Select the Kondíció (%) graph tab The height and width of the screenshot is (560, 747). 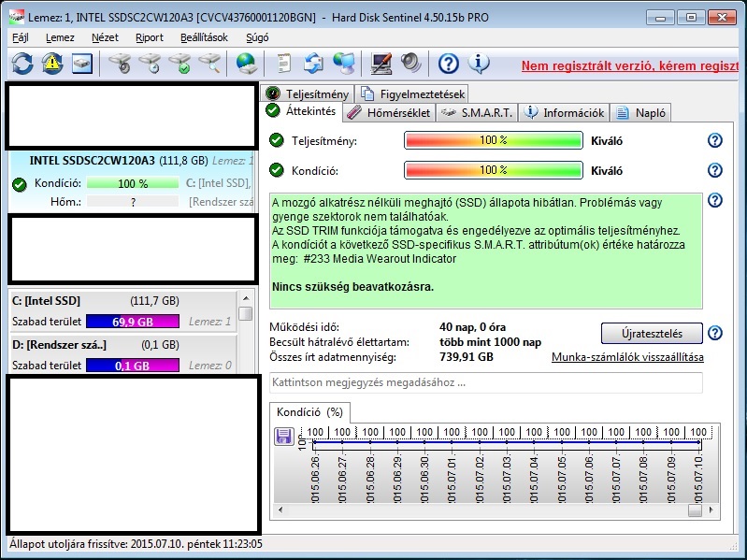pyautogui.click(x=309, y=412)
